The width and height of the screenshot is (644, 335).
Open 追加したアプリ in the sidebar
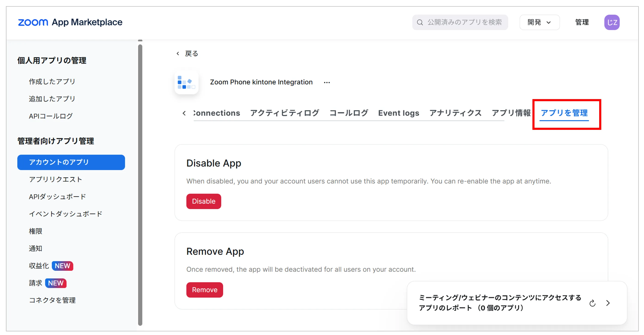(52, 99)
